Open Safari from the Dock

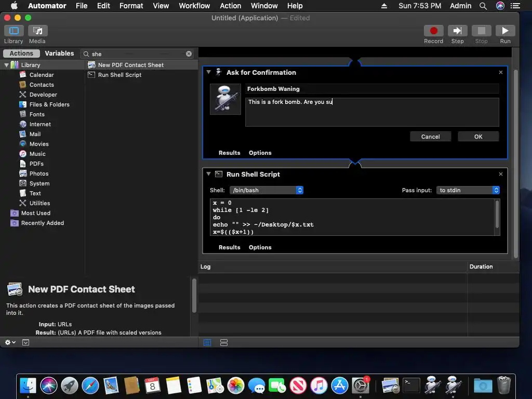(x=90, y=386)
